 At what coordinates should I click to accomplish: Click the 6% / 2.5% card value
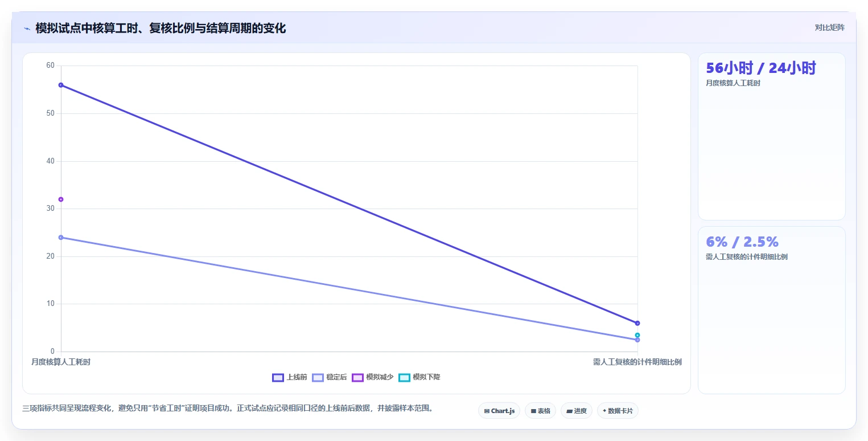(742, 242)
